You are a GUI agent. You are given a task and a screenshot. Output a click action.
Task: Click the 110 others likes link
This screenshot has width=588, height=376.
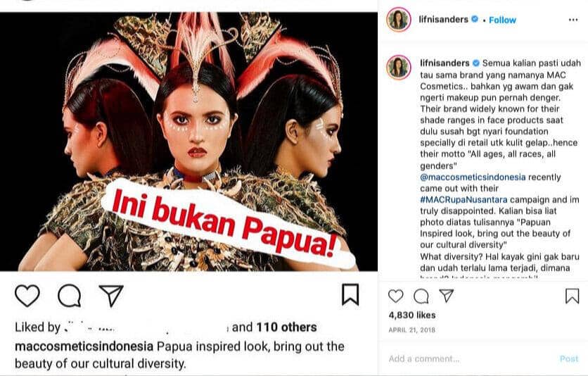[286, 327]
